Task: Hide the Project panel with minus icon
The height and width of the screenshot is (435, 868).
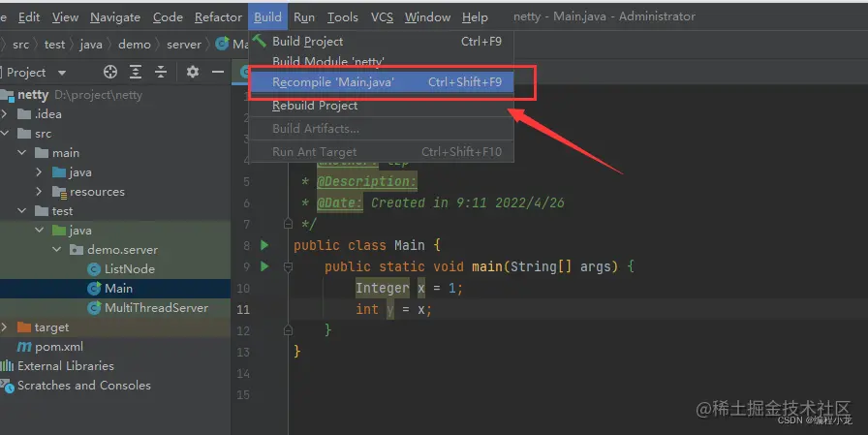Action: pyautogui.click(x=218, y=72)
